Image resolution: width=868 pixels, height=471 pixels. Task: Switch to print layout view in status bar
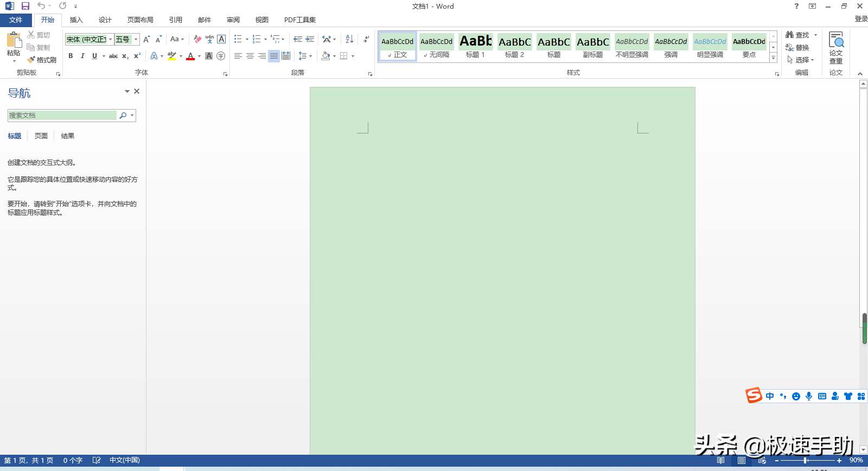[x=742, y=460]
